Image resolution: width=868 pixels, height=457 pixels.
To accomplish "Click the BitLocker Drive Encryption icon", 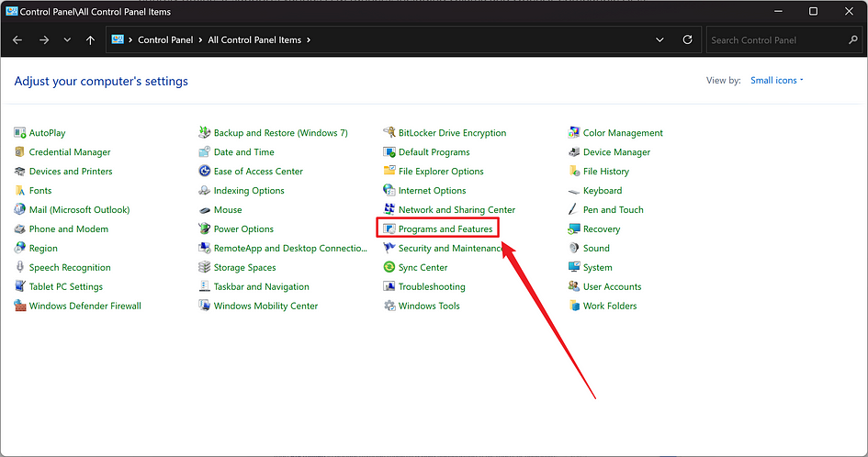I will (389, 133).
